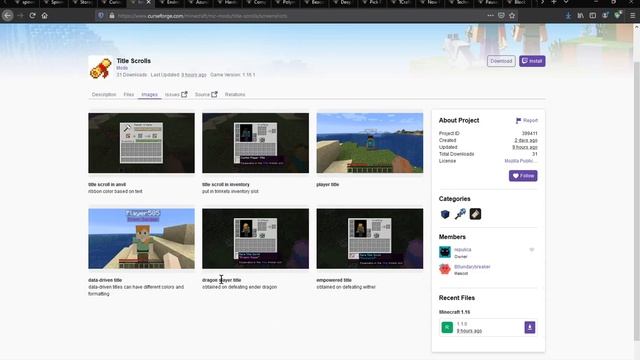Bookmark this page with the star
640x360 pixels.
click(x=512, y=16)
